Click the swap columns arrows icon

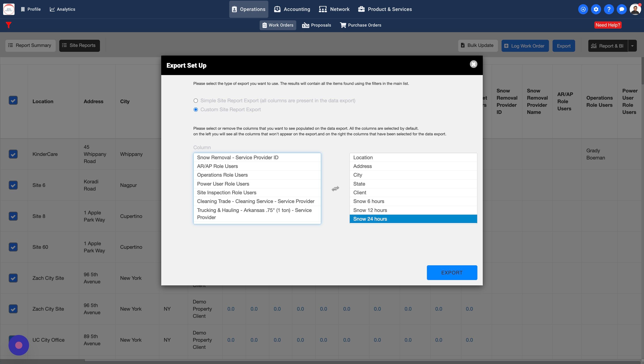(335, 188)
